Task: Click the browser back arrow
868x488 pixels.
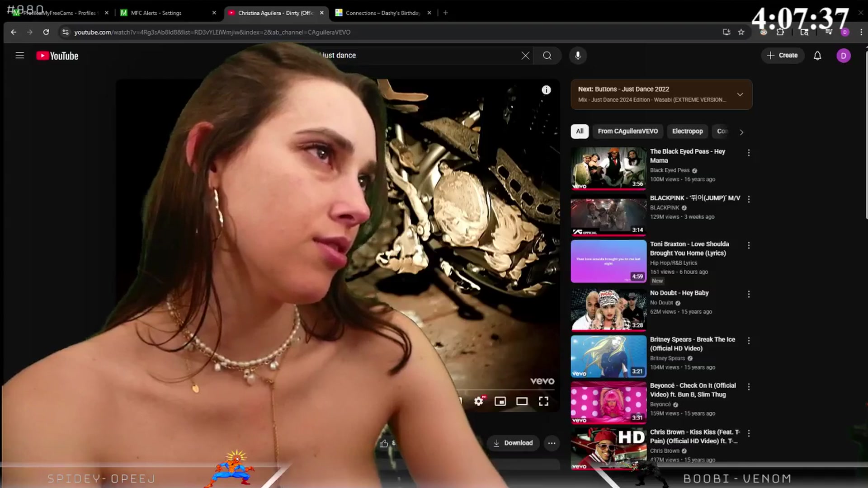Action: tap(14, 32)
